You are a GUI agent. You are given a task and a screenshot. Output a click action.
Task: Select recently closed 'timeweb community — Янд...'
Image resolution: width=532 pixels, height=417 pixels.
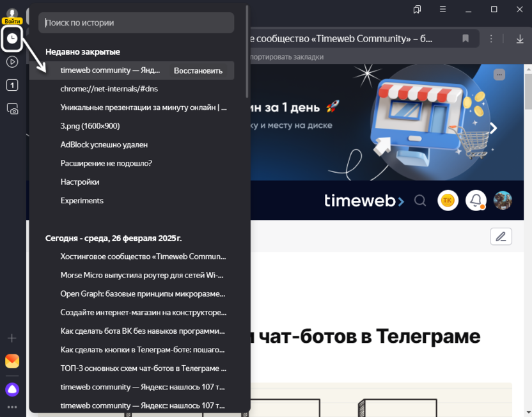point(110,70)
